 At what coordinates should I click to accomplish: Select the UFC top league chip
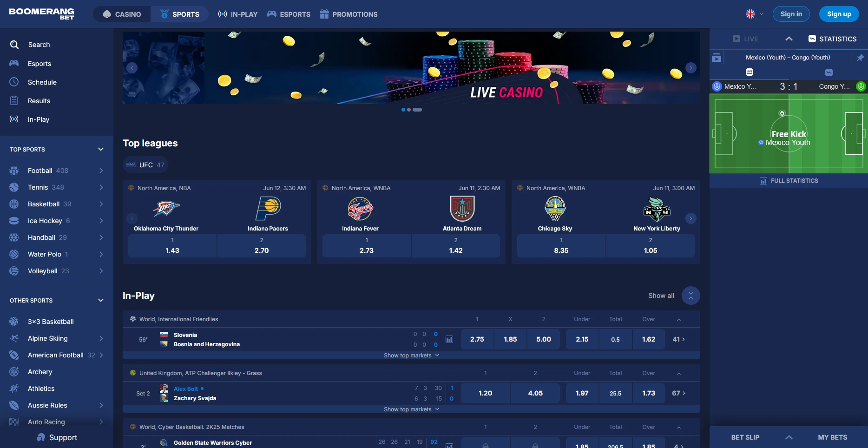(x=145, y=165)
